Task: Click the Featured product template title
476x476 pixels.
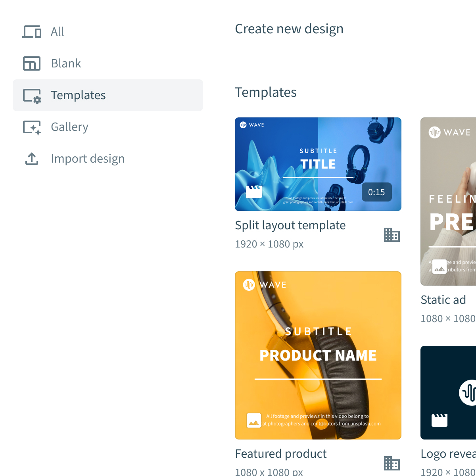Action: pos(280,453)
